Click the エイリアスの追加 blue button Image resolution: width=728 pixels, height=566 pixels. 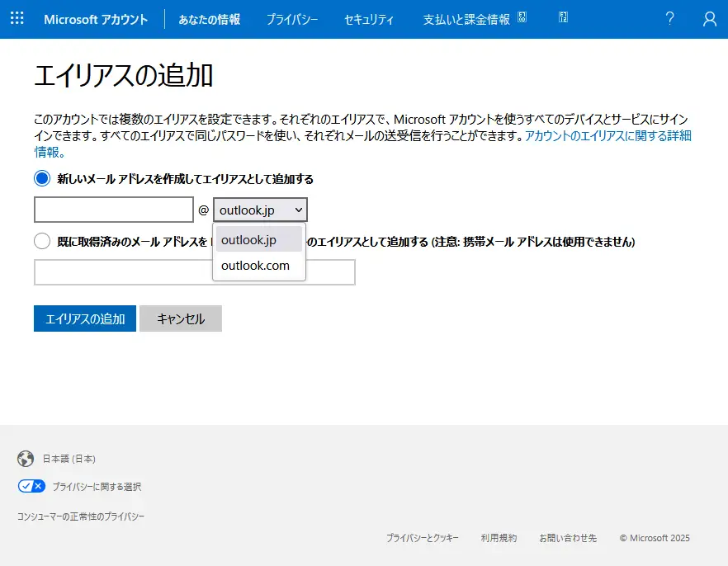85,318
